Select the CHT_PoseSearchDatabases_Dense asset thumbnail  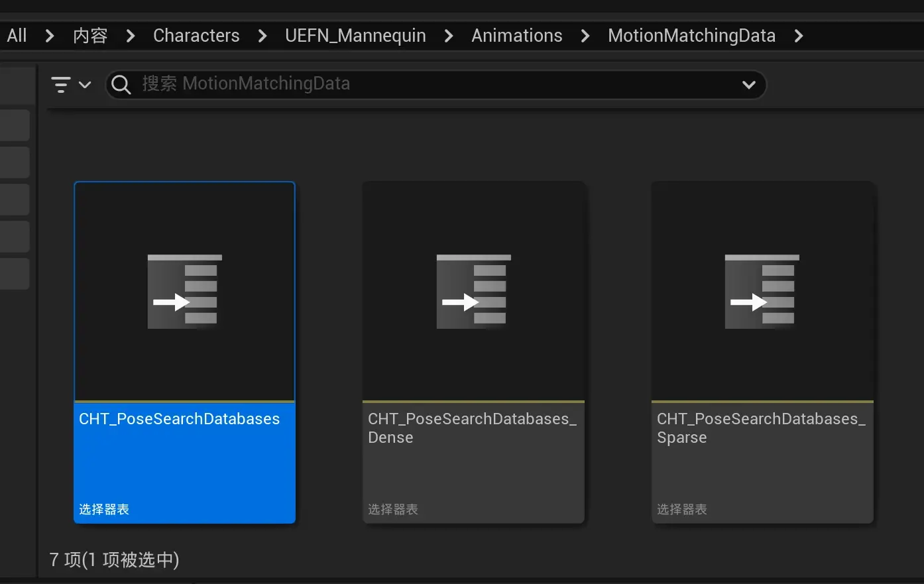coord(474,292)
